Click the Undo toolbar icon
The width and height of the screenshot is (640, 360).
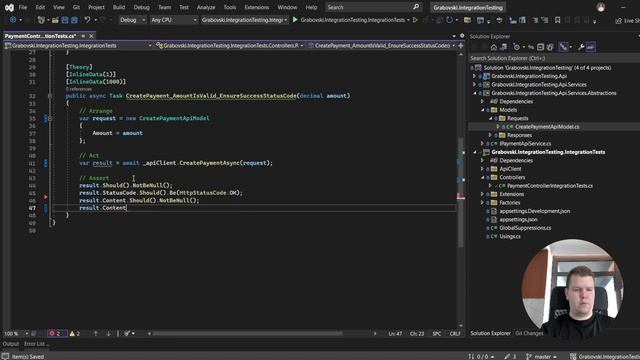click(x=87, y=20)
